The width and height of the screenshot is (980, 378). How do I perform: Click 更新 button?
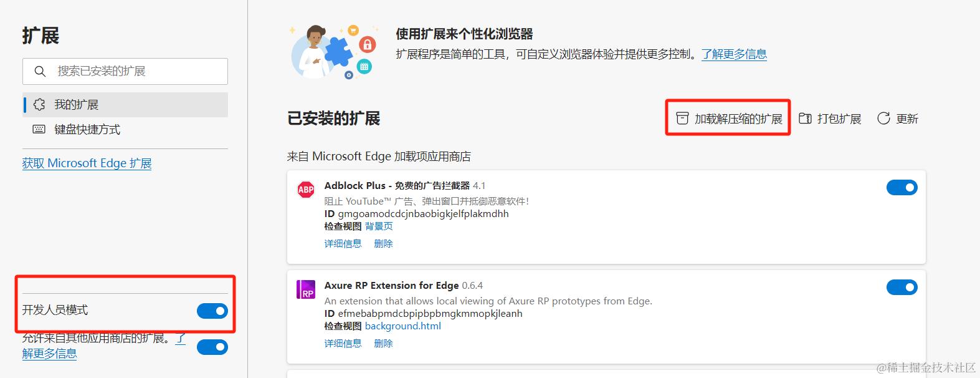click(898, 119)
